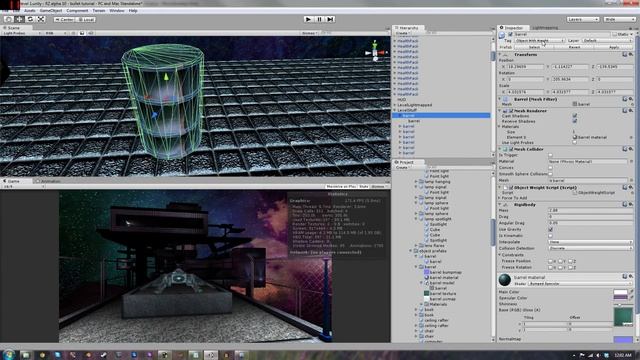Click the Pause button
Screen dimensions: 640x360
[x=319, y=19]
